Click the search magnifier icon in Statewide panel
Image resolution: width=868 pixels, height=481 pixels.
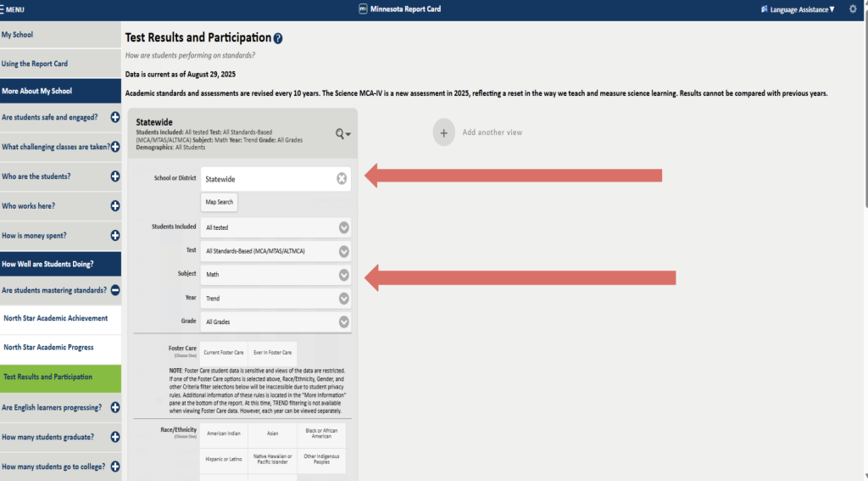pyautogui.click(x=342, y=134)
